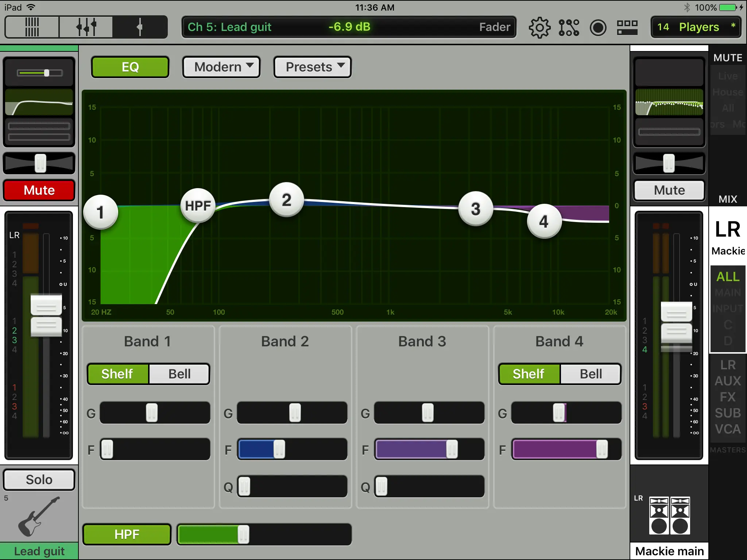Tap the Mackie main speakers icon
This screenshot has width=747, height=560.
tap(670, 516)
